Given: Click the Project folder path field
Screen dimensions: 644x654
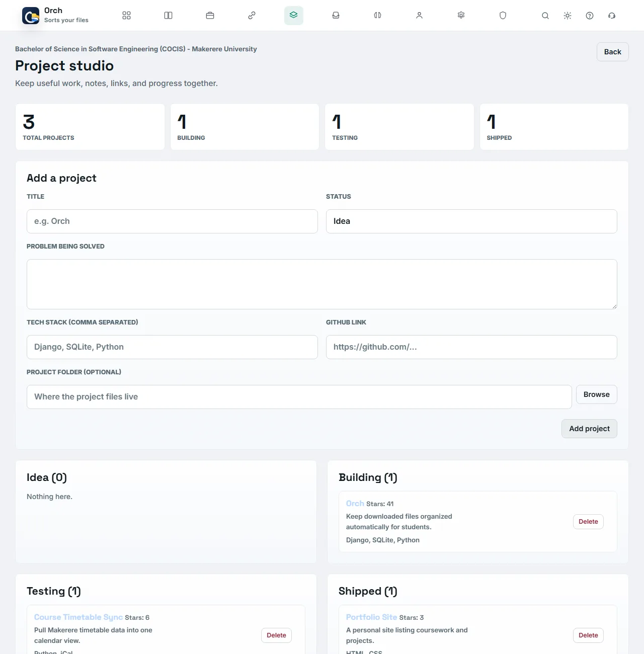Looking at the screenshot, I should pyautogui.click(x=299, y=397).
